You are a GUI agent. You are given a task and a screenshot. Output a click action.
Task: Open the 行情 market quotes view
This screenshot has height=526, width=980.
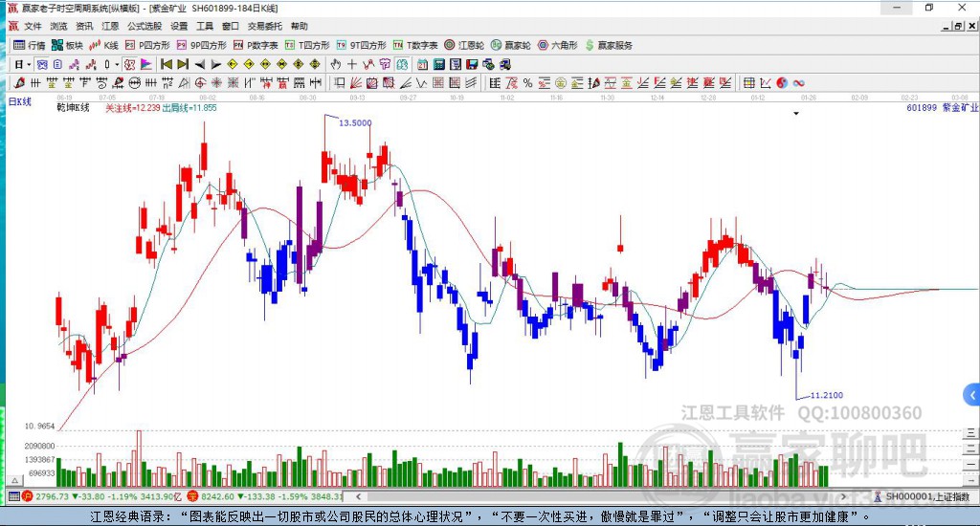click(x=30, y=45)
